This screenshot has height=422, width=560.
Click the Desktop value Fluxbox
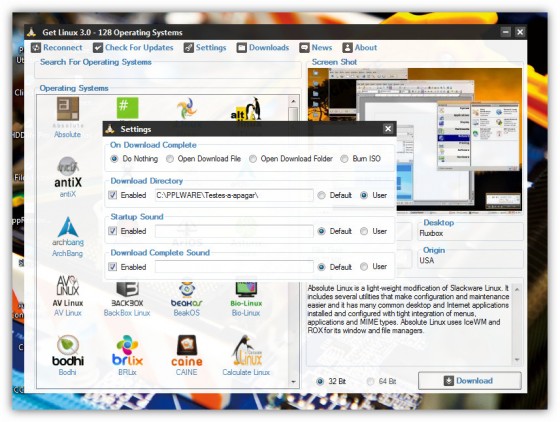[x=431, y=233]
